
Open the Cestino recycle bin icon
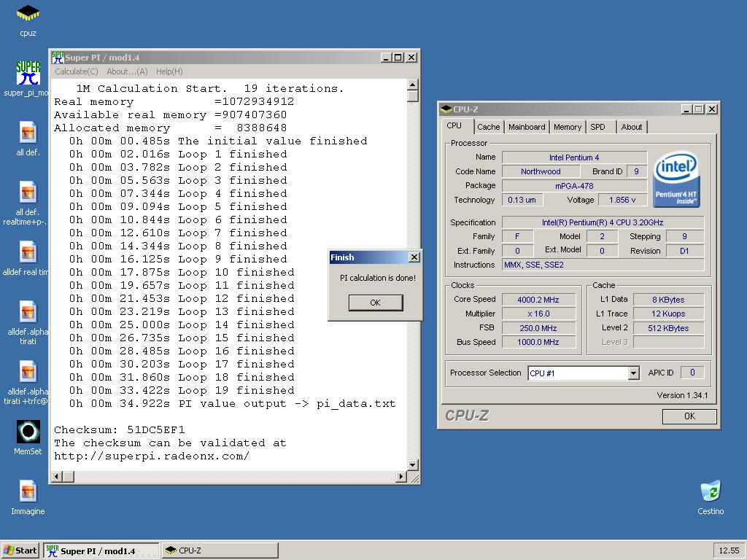711,498
